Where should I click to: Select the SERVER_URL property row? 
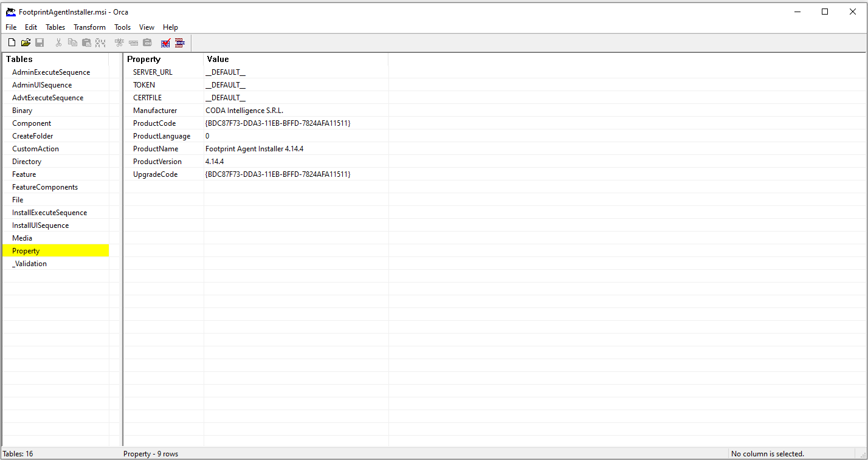tap(256, 72)
